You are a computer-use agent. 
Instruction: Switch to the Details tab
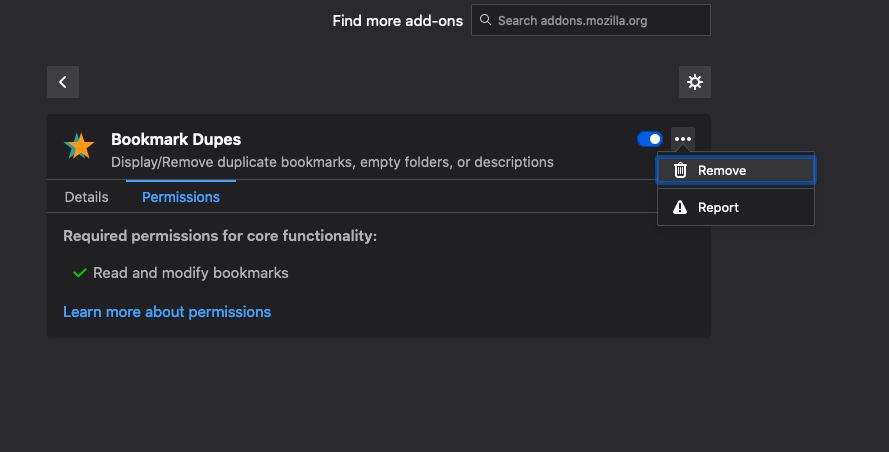(87, 197)
